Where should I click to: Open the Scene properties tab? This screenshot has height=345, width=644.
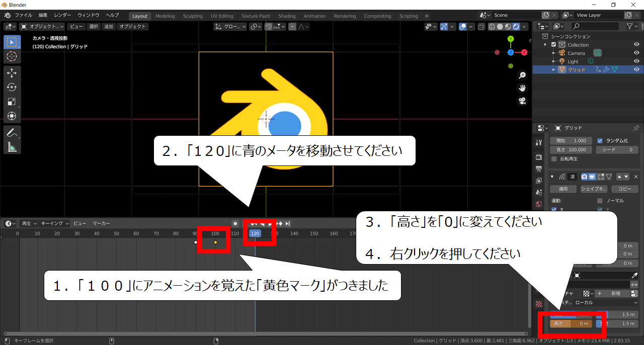click(x=539, y=192)
